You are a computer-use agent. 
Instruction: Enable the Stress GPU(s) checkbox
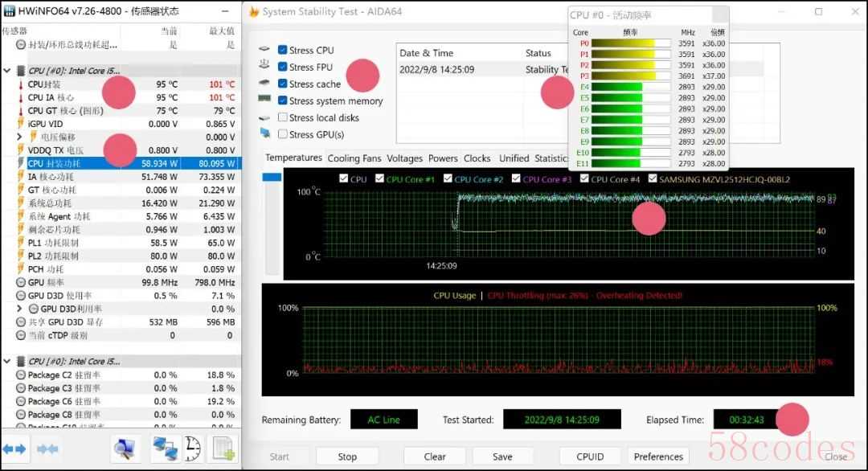[x=283, y=134]
